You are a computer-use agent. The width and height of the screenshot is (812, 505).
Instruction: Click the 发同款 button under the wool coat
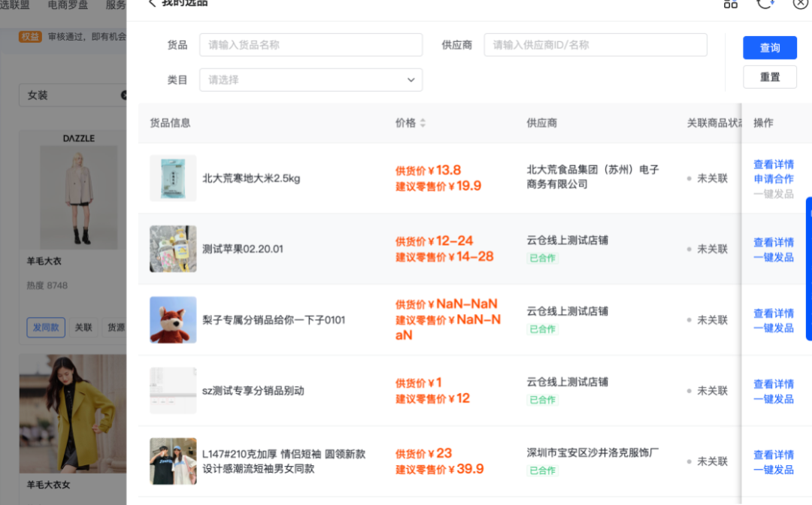(46, 327)
